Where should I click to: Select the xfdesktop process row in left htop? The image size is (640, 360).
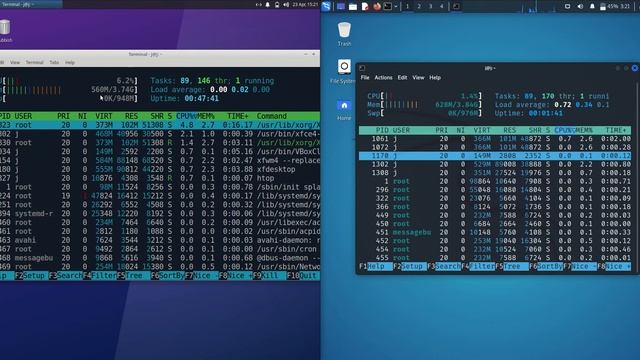point(160,169)
